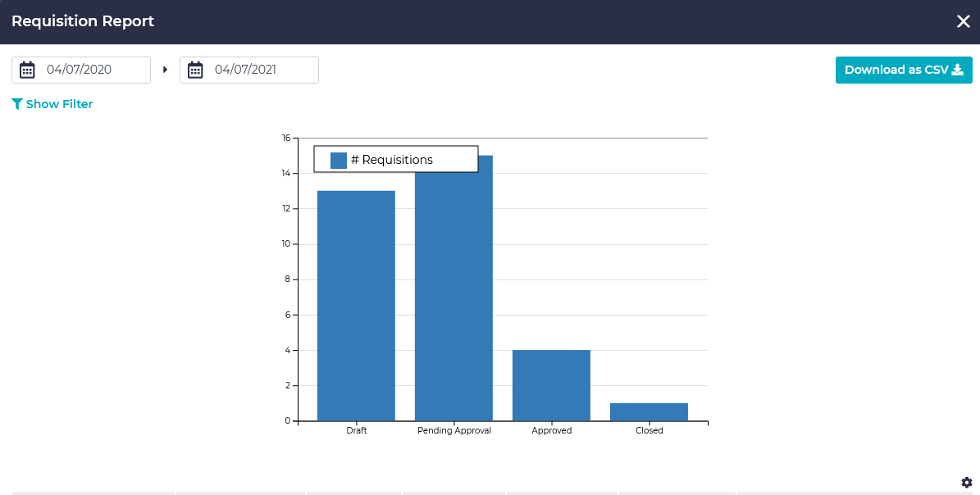Click the Closed x-axis label
Viewport: 980px width, 495px height.
point(649,430)
